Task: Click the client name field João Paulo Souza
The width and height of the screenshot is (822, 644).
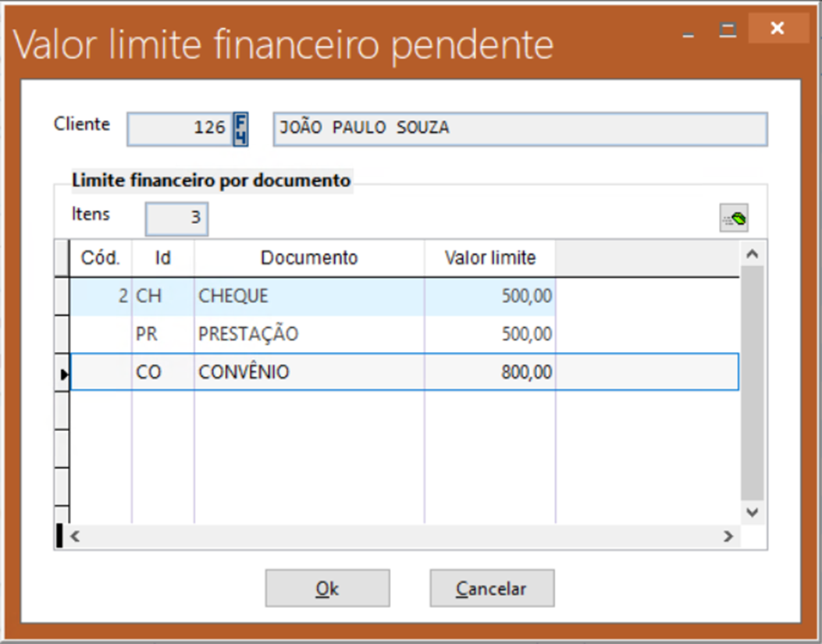Action: click(519, 129)
